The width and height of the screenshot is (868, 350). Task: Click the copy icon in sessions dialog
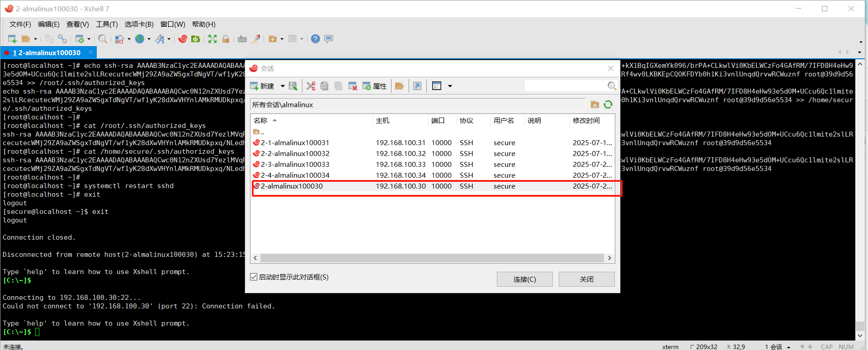click(324, 86)
